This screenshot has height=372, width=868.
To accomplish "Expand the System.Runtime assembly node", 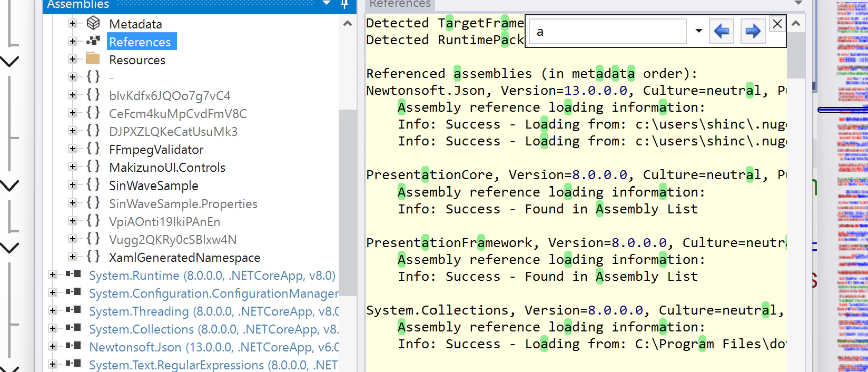I will coord(52,275).
